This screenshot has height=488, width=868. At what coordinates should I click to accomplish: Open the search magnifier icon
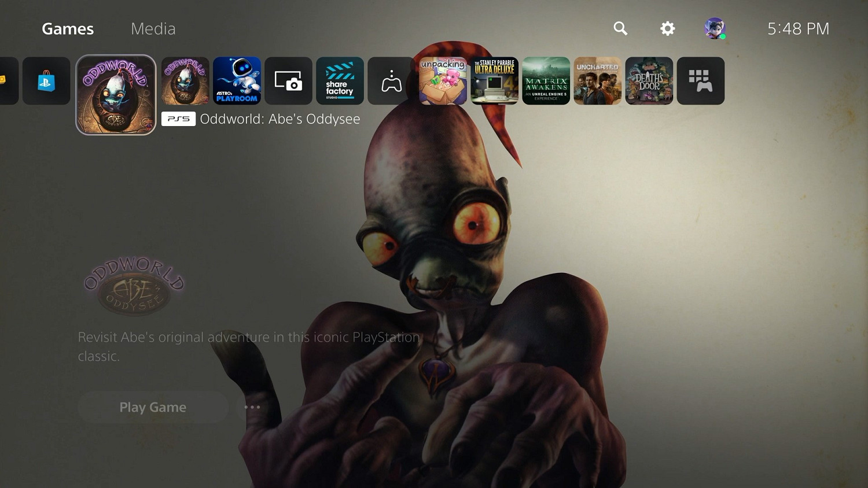(x=620, y=28)
